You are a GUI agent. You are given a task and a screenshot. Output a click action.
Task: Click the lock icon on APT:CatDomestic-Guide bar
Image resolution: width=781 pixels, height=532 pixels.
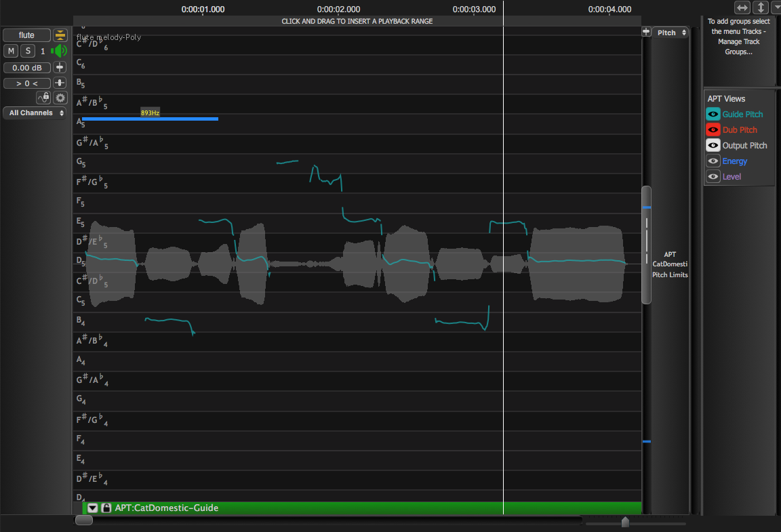[x=106, y=508]
